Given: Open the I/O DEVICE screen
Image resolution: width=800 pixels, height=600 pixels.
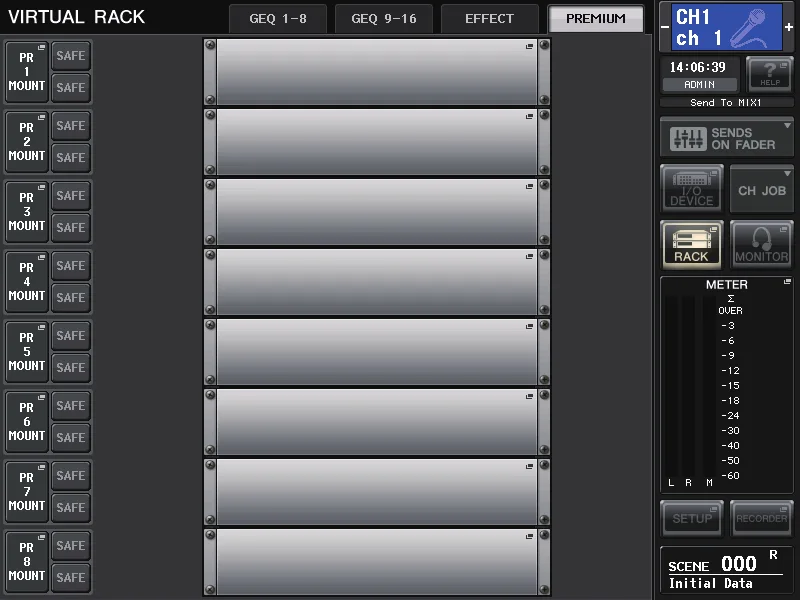Looking at the screenshot, I should pos(691,188).
